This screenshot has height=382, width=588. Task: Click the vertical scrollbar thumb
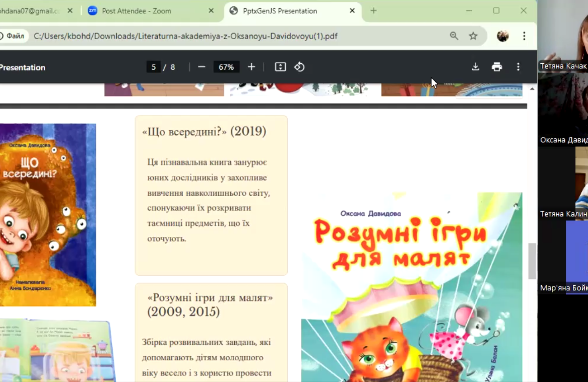[532, 261]
